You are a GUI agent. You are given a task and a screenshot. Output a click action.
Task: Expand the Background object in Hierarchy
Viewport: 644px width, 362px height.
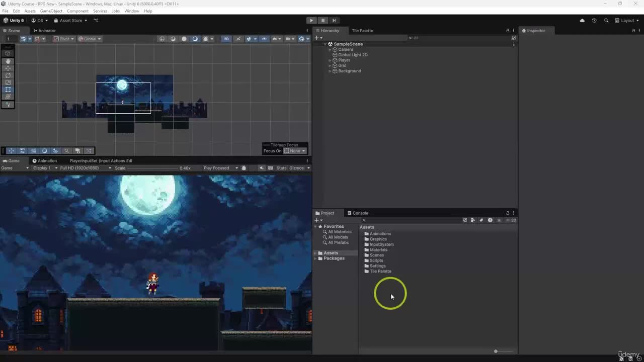330,71
